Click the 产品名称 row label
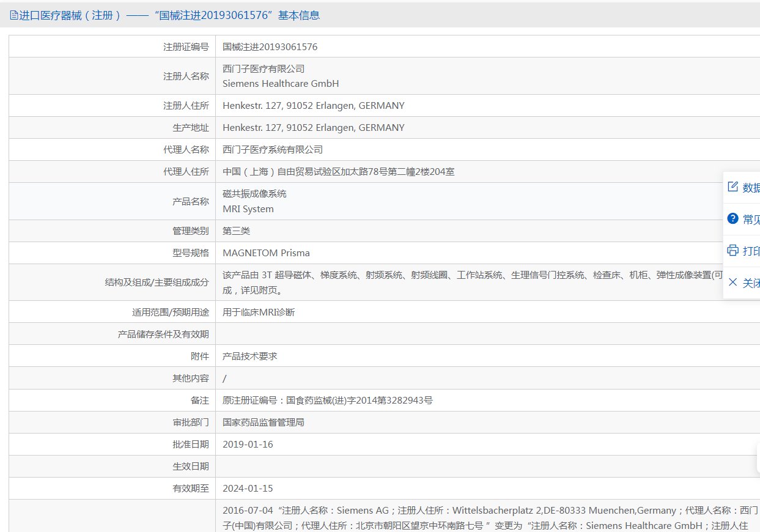 pos(191,201)
